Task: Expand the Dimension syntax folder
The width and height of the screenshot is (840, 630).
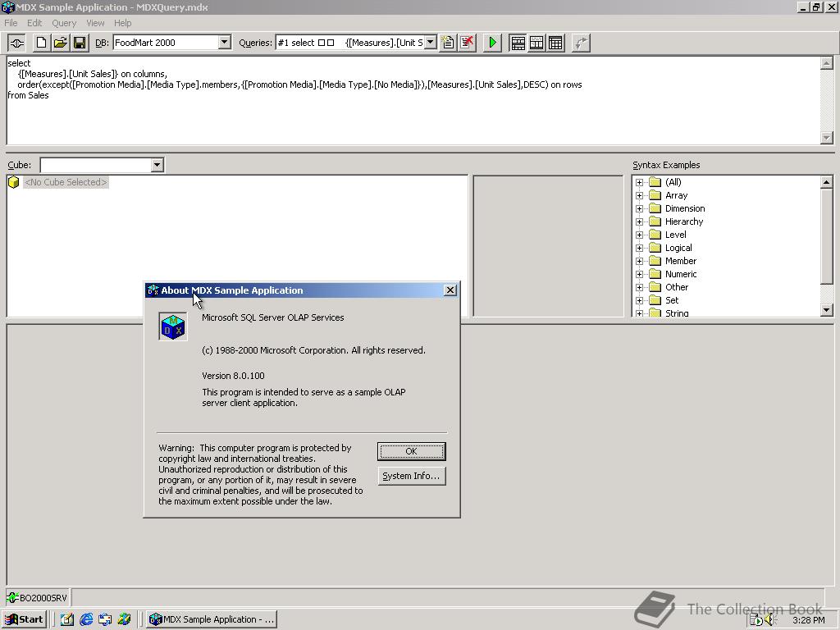Action: click(640, 208)
